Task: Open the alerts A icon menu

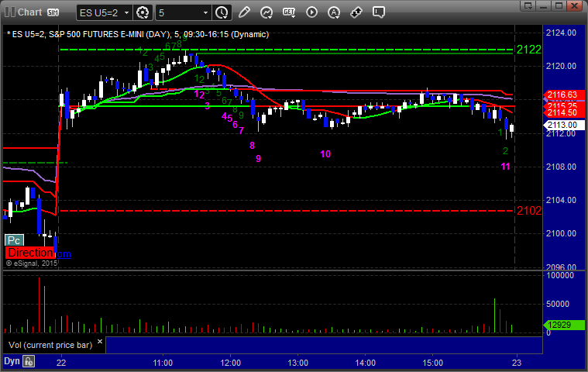Action: pyautogui.click(x=334, y=12)
